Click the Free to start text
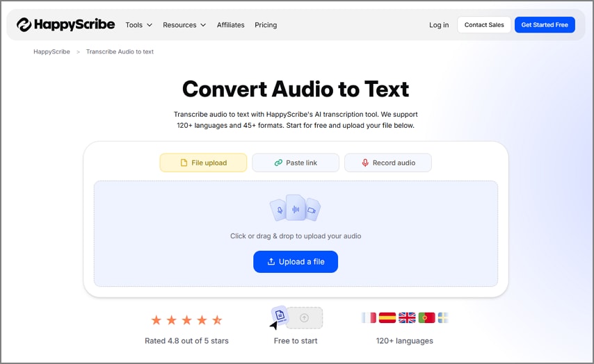The width and height of the screenshot is (594, 364). pos(296,340)
